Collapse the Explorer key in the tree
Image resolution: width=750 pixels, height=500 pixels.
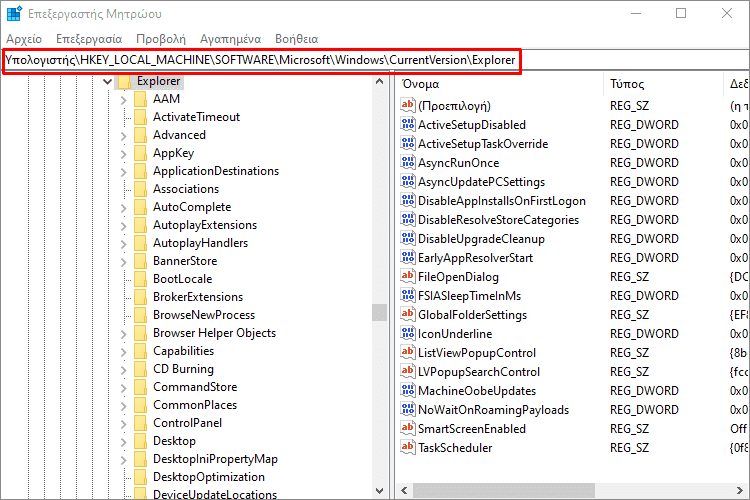[x=108, y=82]
